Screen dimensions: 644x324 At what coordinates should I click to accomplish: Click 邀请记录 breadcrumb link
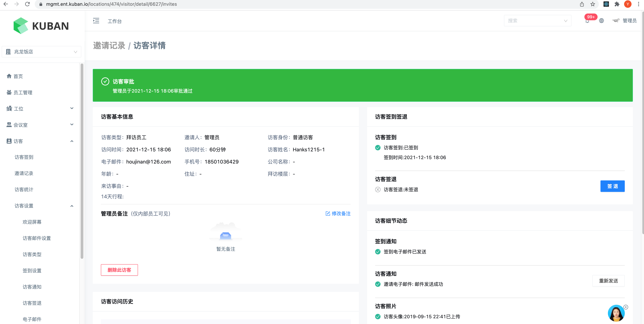click(x=109, y=46)
